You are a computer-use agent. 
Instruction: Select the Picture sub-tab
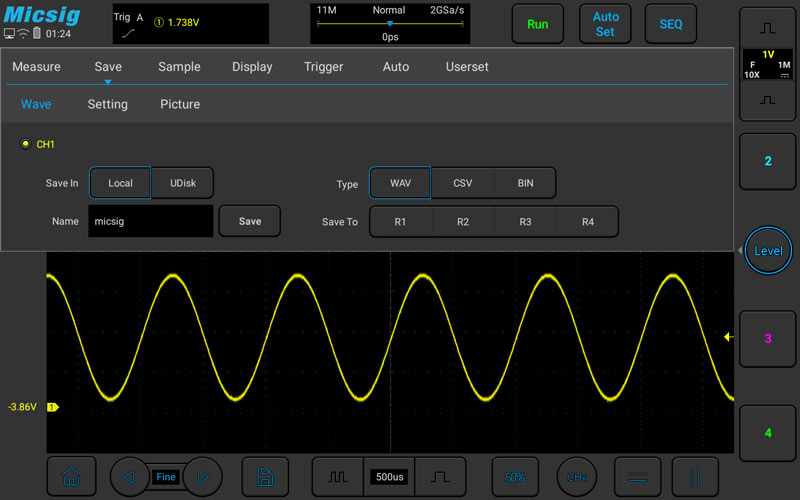(180, 104)
